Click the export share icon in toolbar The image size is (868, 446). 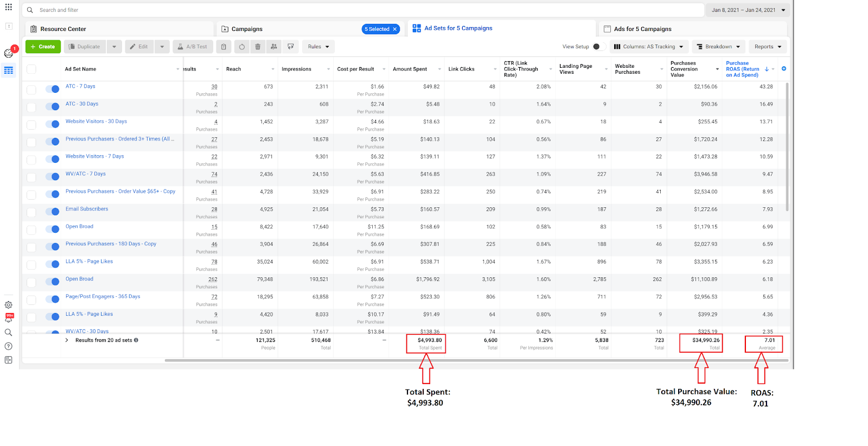click(291, 47)
